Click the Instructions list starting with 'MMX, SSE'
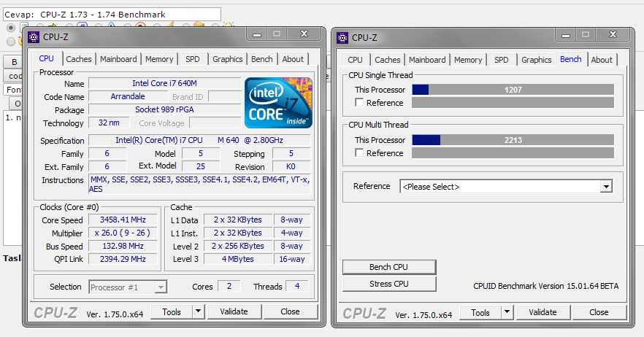This screenshot has width=644, height=337. (x=199, y=184)
